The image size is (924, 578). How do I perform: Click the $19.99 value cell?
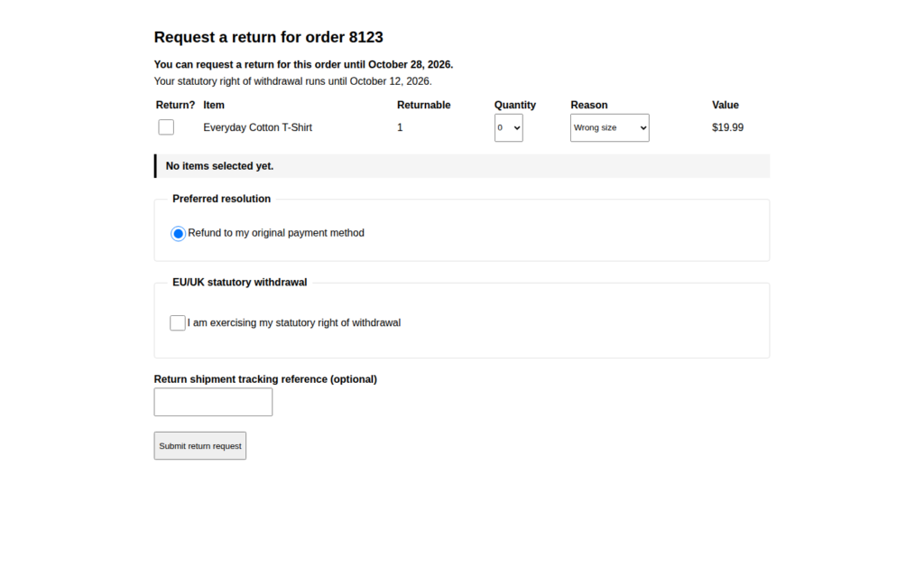728,127
